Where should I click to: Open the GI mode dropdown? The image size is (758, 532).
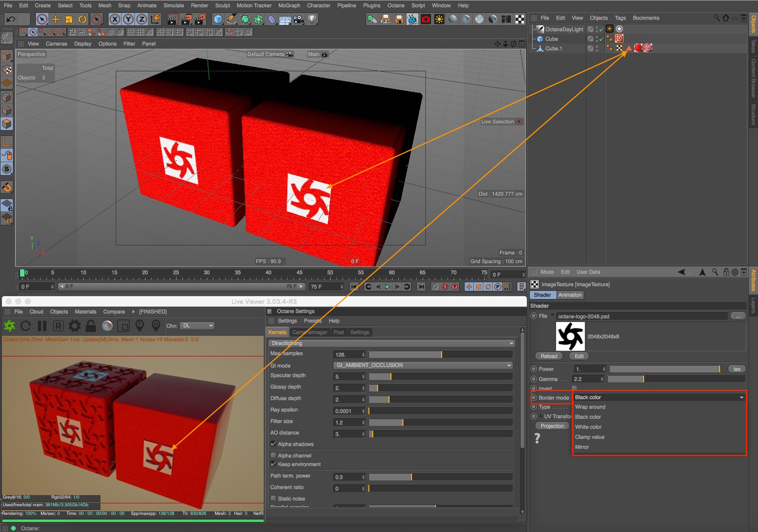423,365
